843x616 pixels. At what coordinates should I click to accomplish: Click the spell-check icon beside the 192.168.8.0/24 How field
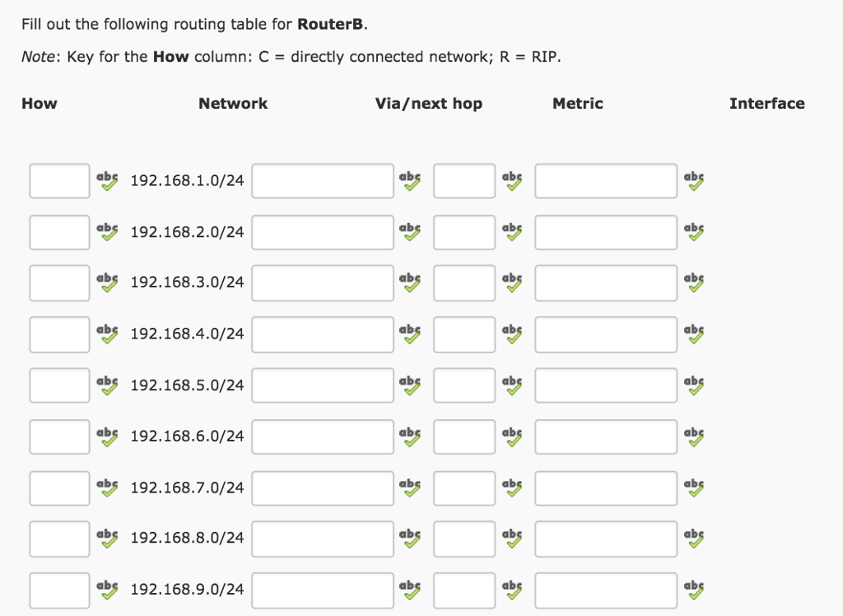point(107,538)
